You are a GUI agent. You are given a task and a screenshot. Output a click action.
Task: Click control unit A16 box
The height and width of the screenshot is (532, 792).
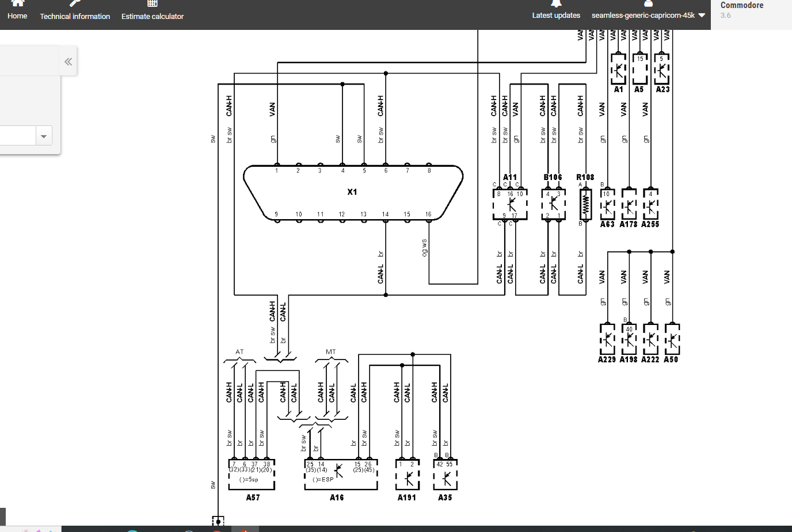click(341, 474)
